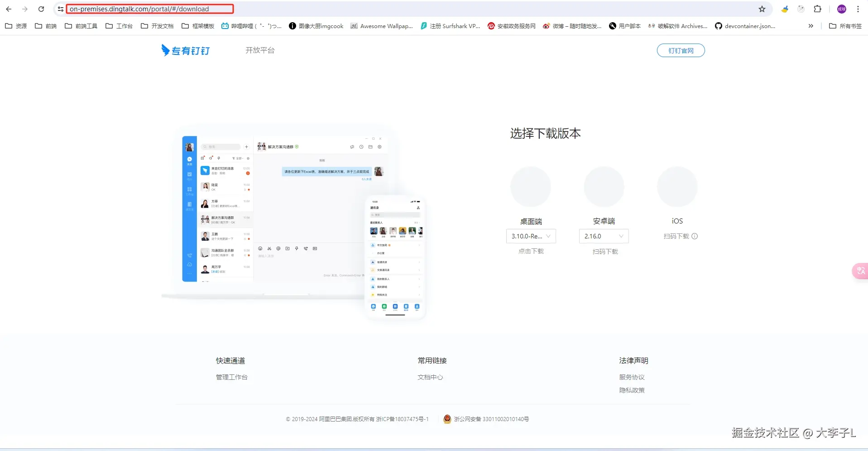Show more bookmarks via double chevron

810,26
